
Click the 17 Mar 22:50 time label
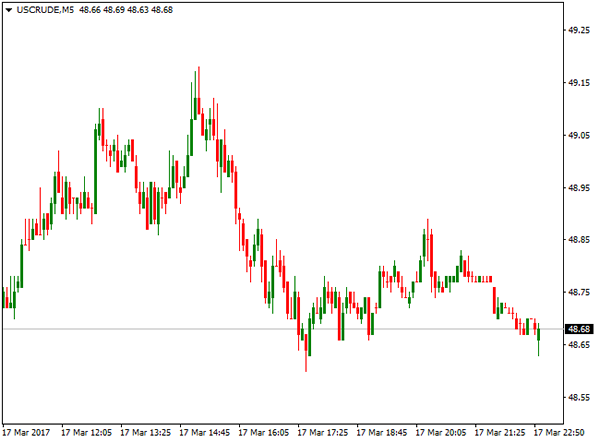559,433
